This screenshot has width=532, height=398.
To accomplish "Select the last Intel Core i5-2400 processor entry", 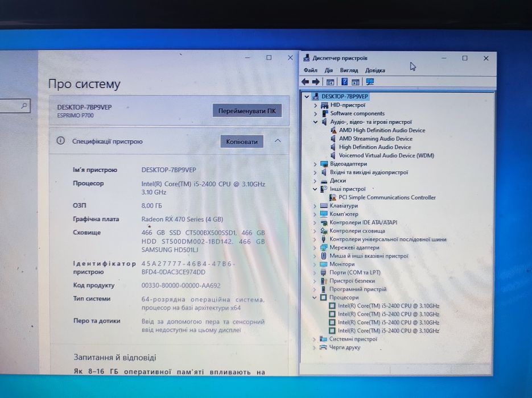I will click(x=388, y=331).
